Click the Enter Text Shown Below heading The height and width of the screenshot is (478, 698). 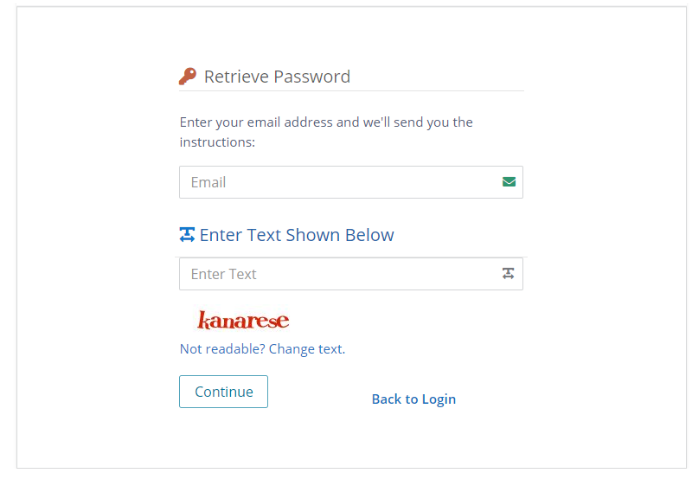[x=296, y=235]
